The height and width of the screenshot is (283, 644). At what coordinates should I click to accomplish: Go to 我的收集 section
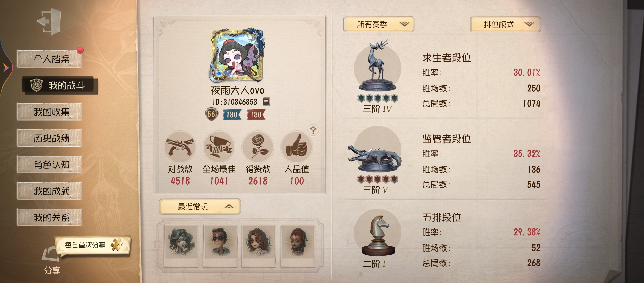coord(49,112)
